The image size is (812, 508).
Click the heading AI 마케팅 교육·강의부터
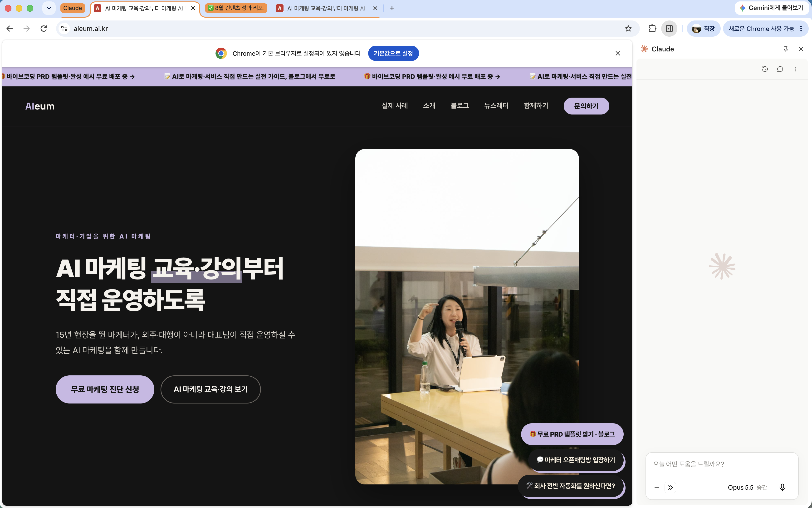[170, 269]
